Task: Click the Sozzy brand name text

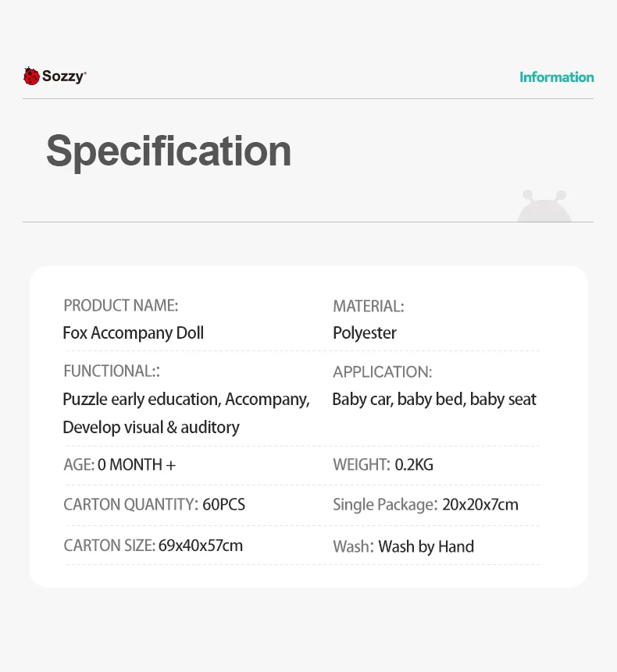Action: pyautogui.click(x=64, y=76)
